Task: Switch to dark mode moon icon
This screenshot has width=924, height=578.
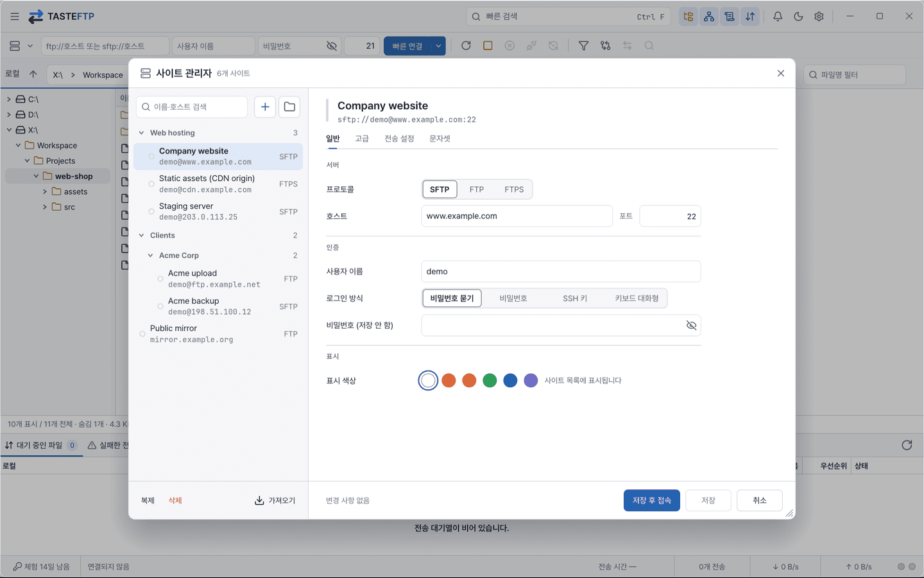Action: 798,17
